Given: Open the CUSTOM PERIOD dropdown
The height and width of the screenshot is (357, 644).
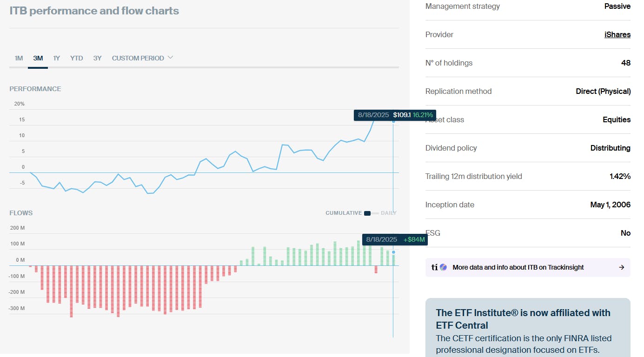Looking at the screenshot, I should pos(138,58).
